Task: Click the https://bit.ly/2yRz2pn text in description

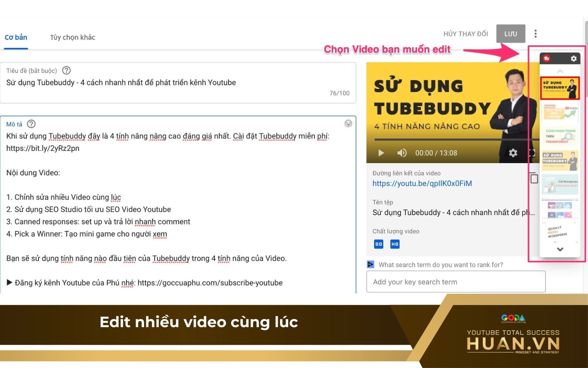Action: [43, 148]
